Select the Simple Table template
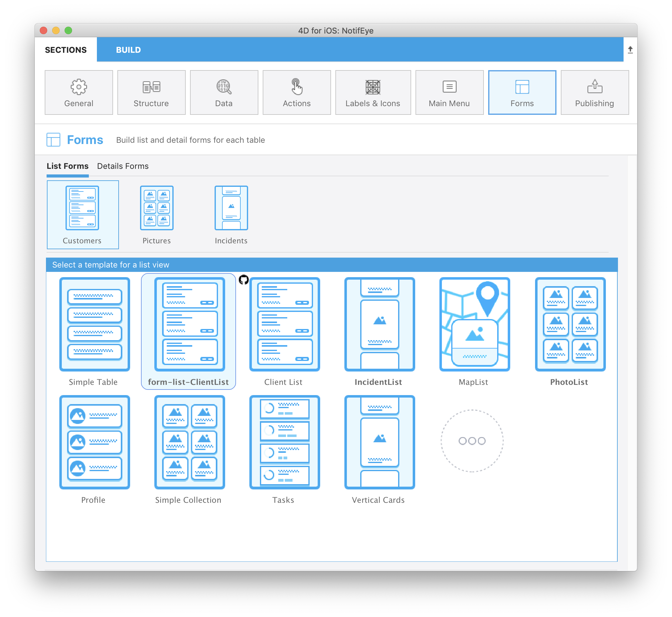The height and width of the screenshot is (617, 672). 94,325
